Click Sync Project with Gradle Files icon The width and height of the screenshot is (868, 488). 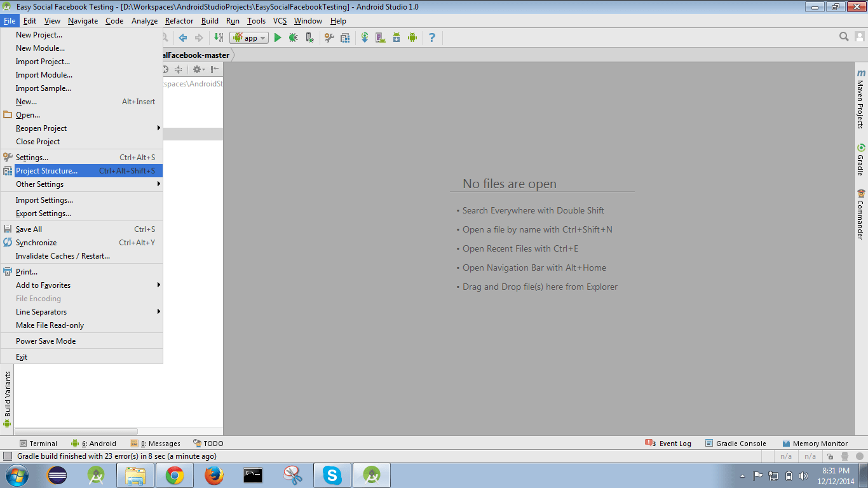[365, 37]
